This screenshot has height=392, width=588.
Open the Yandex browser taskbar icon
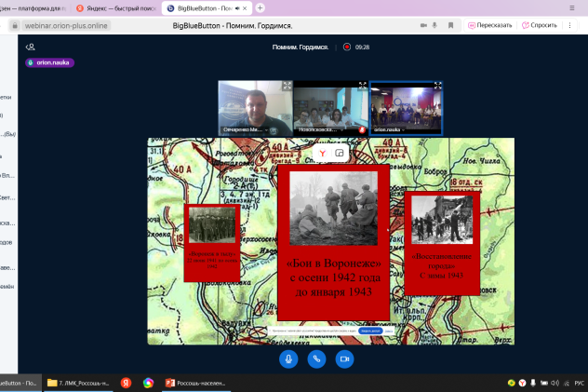[x=125, y=382]
